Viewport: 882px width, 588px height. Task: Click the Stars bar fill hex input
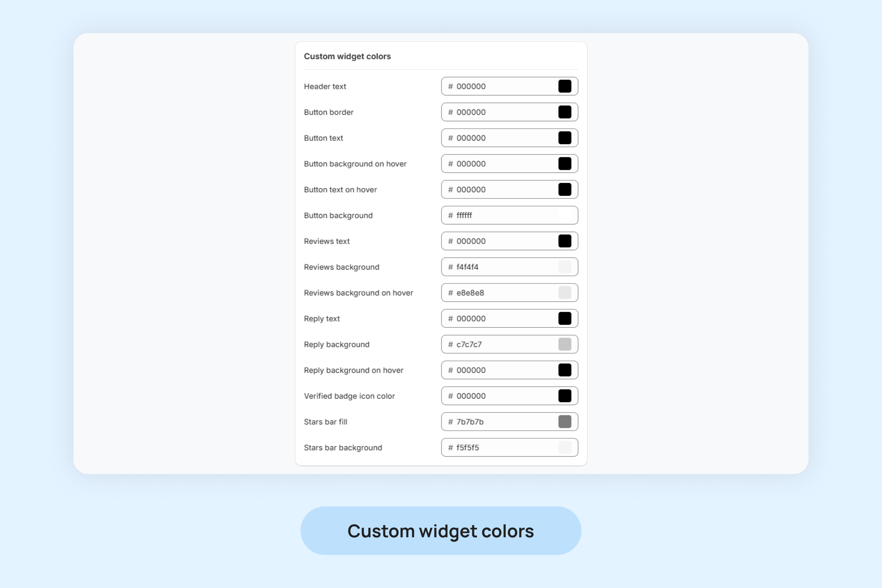pos(502,422)
